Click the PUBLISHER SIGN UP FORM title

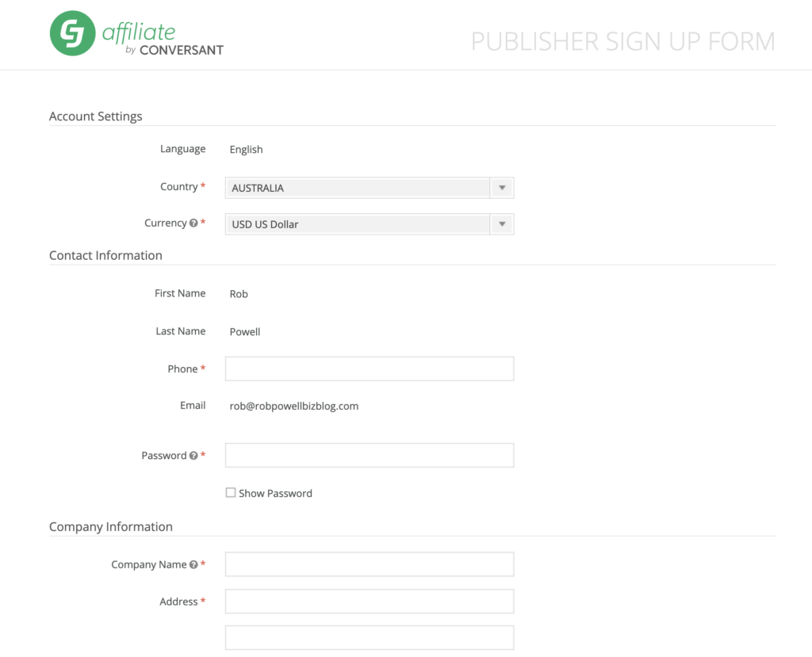[623, 40]
